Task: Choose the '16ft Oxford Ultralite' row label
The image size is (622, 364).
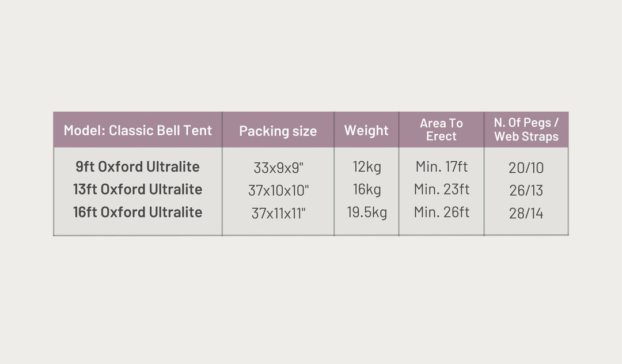Action: pos(138,212)
